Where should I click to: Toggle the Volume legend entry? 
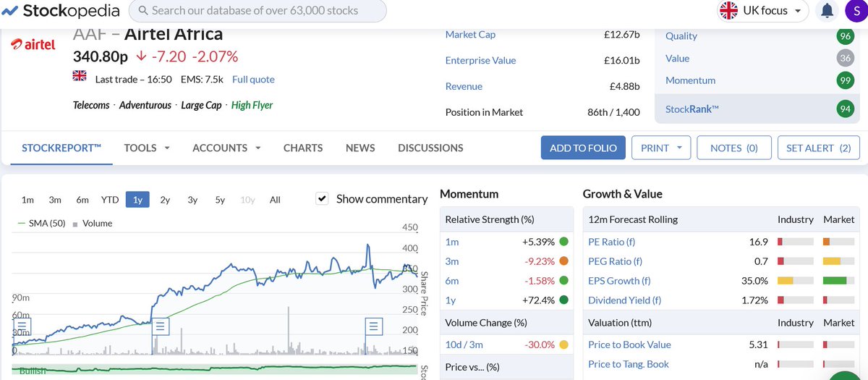click(x=93, y=224)
